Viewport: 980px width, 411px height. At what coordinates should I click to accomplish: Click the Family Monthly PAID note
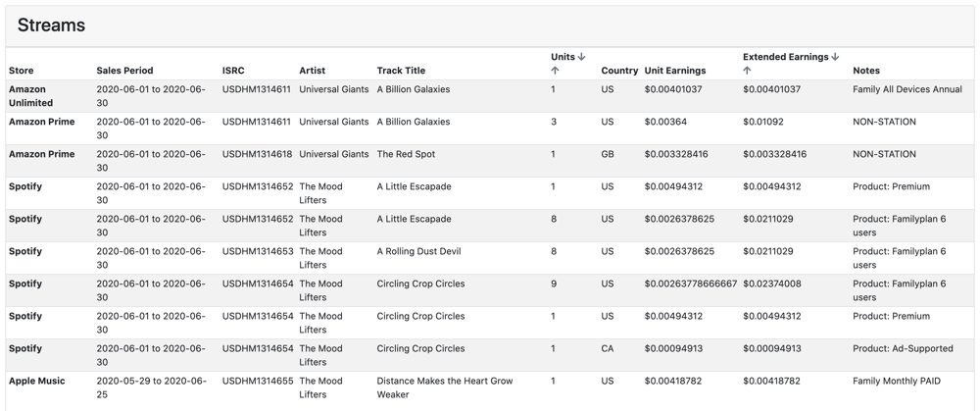pyautogui.click(x=897, y=381)
